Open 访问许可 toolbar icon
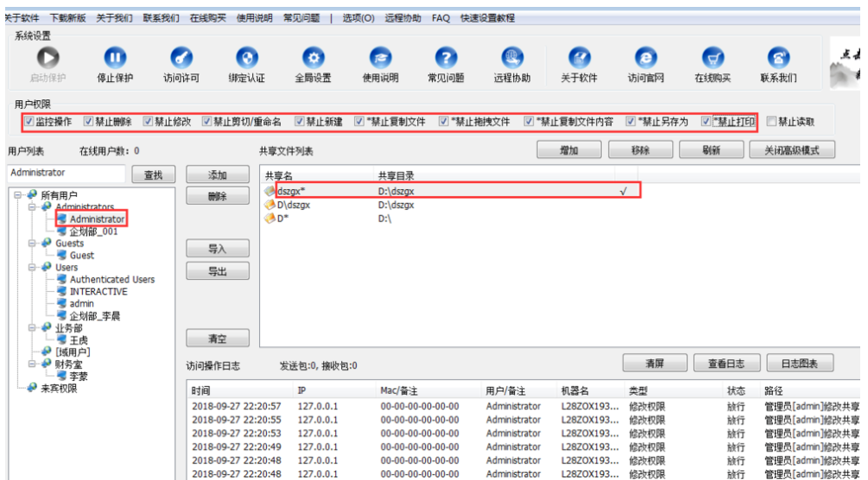 coord(181,58)
